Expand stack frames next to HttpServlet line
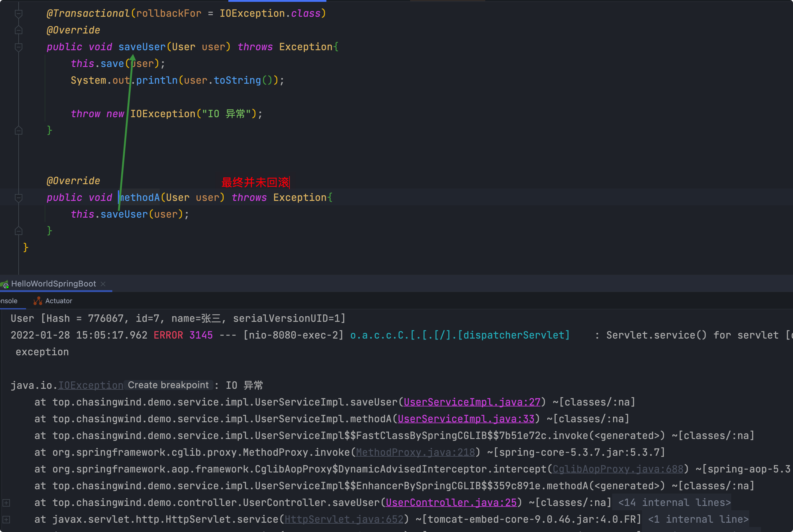Viewport: 793px width, 532px height. pos(6,520)
